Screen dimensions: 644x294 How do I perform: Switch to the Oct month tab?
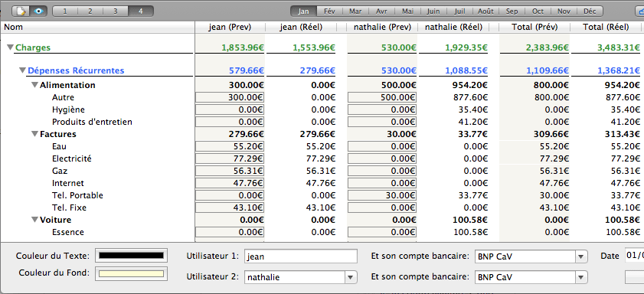[538, 11]
